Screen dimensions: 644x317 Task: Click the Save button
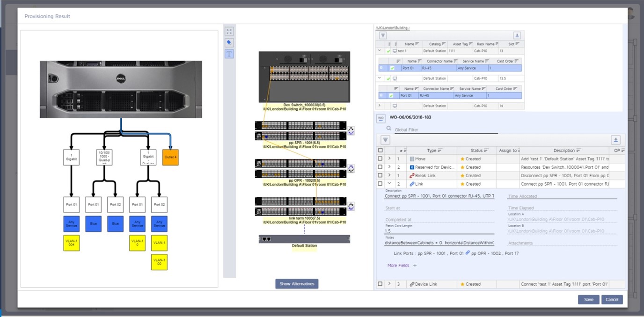pyautogui.click(x=589, y=300)
